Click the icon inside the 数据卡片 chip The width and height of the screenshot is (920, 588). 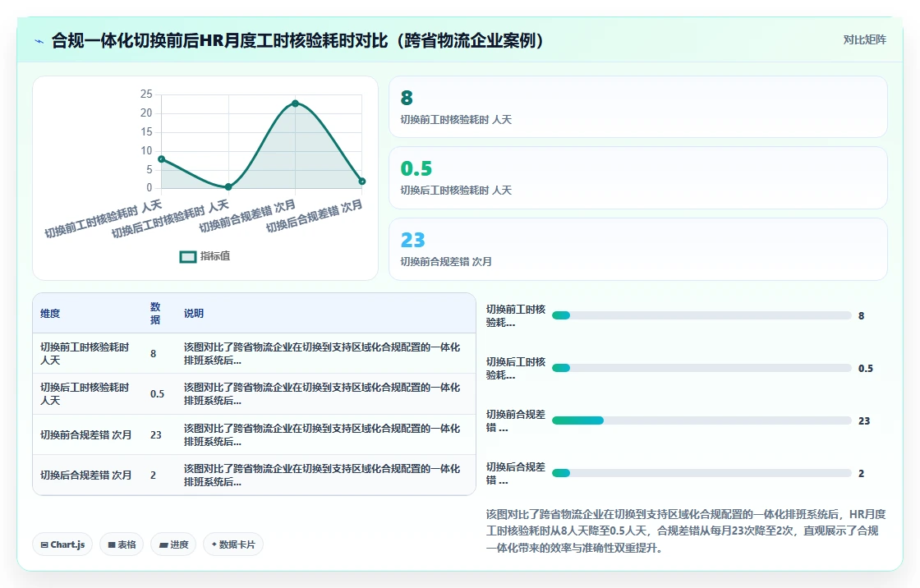click(214, 544)
